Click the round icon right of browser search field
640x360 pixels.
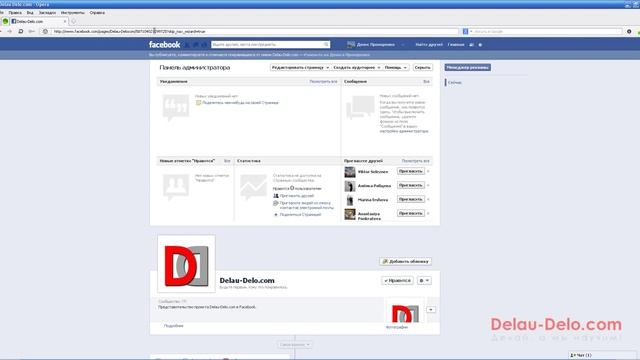pyautogui.click(x=629, y=31)
